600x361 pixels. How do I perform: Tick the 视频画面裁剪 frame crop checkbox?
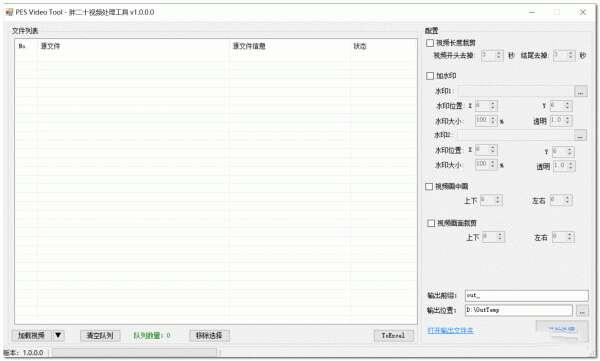point(431,223)
